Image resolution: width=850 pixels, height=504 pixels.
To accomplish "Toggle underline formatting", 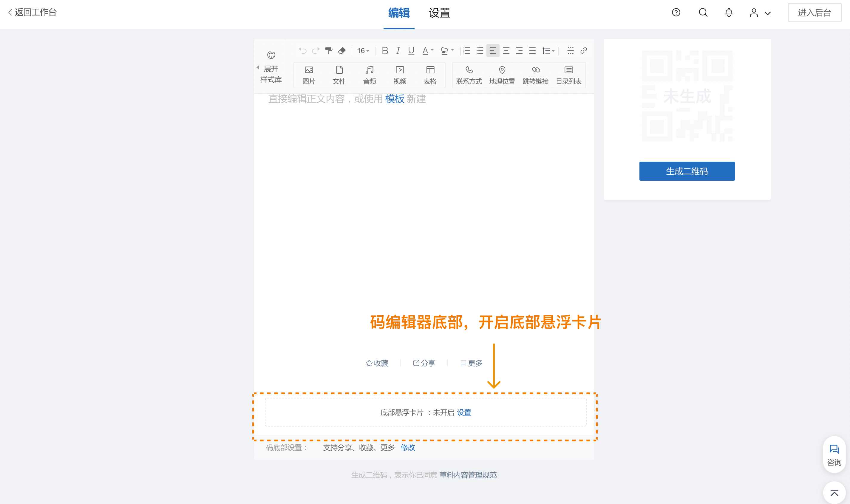I will tap(411, 51).
